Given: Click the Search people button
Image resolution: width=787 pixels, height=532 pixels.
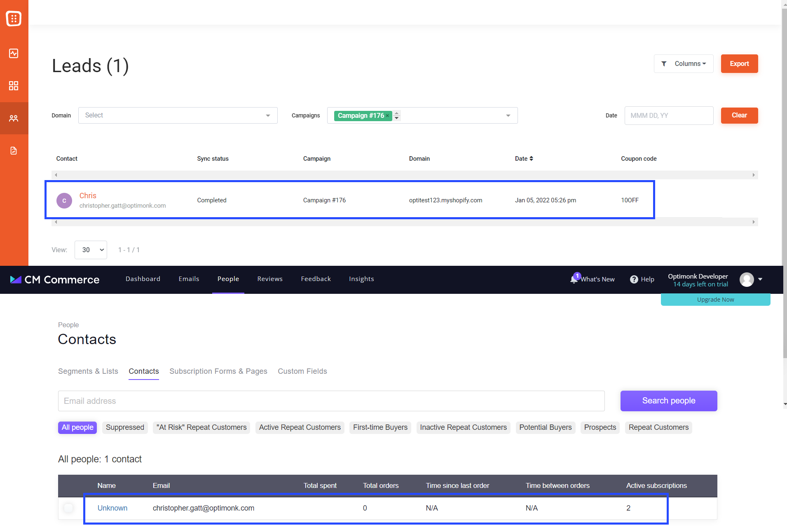Looking at the screenshot, I should tap(669, 401).
